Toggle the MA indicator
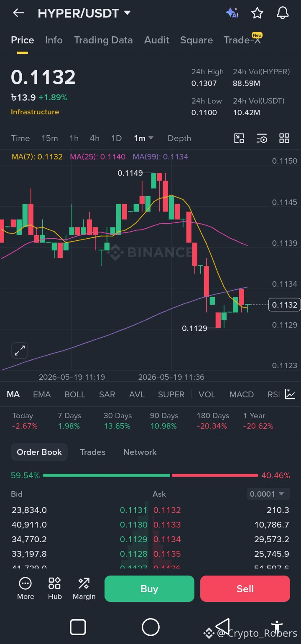The width and height of the screenshot is (301, 644). click(x=13, y=394)
